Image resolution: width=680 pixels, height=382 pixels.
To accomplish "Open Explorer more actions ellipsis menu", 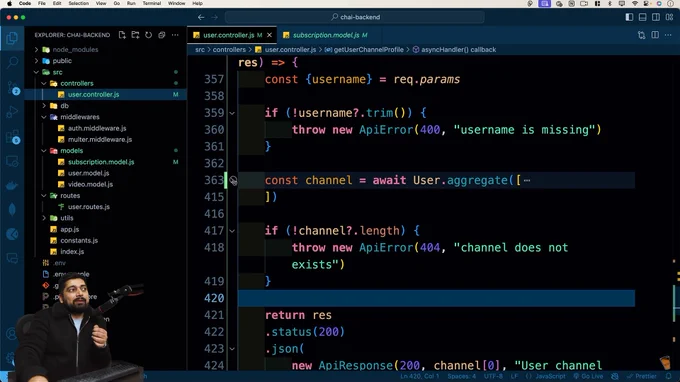I will pyautogui.click(x=175, y=35).
